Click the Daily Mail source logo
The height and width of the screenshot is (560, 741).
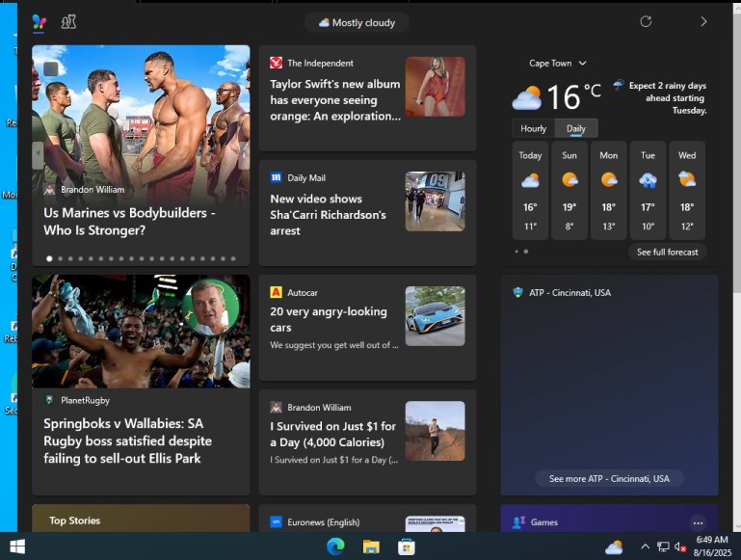(x=276, y=177)
